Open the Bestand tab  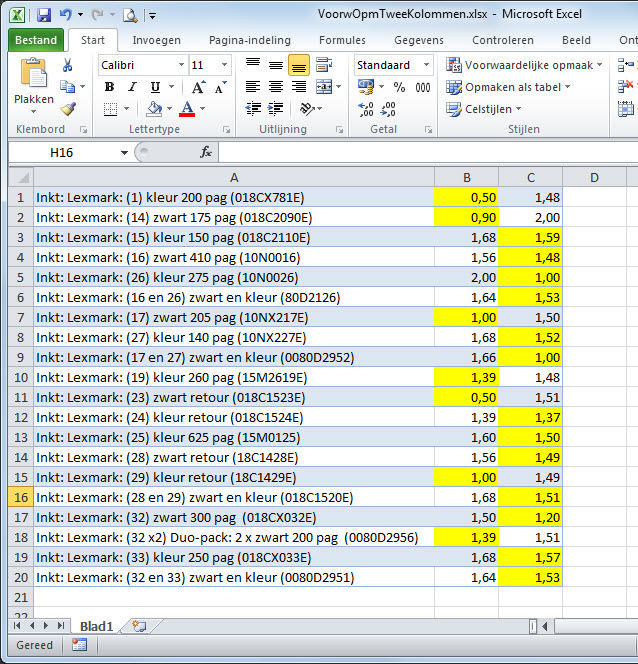click(x=36, y=40)
